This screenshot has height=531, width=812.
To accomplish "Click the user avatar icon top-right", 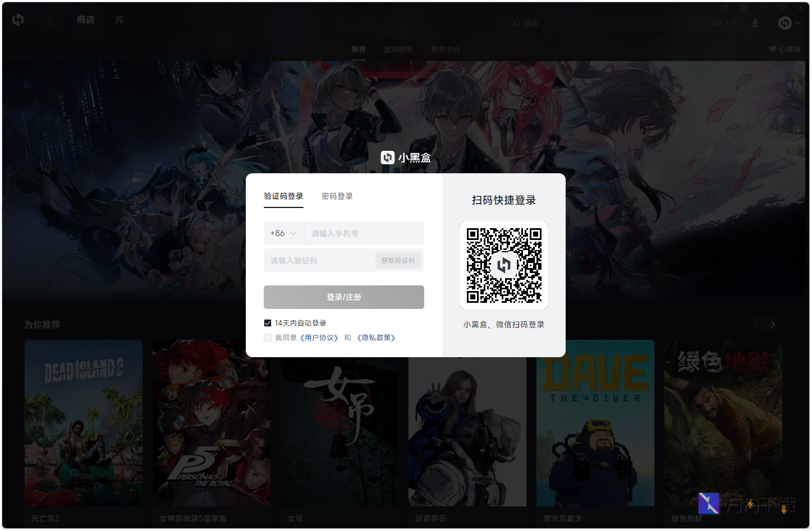I will point(785,23).
